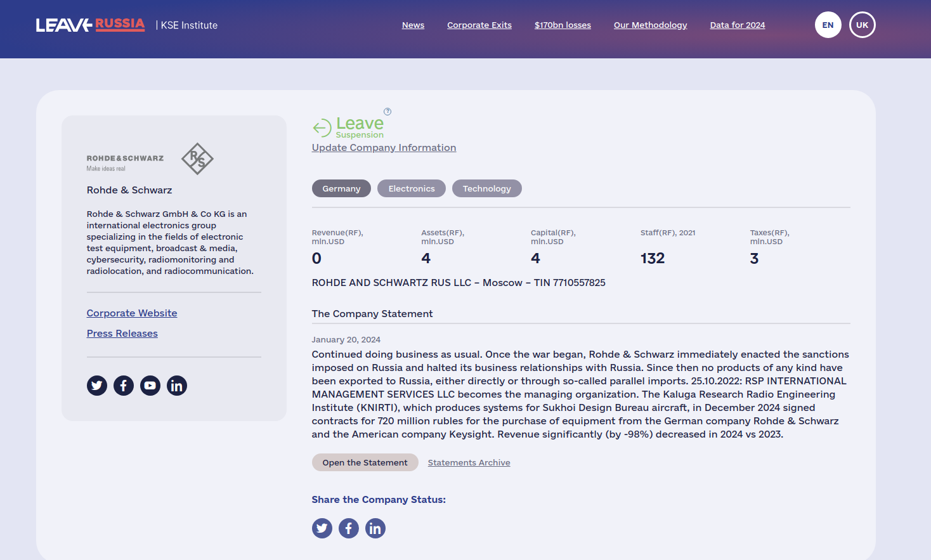Open the status help question mark icon
Screen dimensions: 931x560
(387, 112)
